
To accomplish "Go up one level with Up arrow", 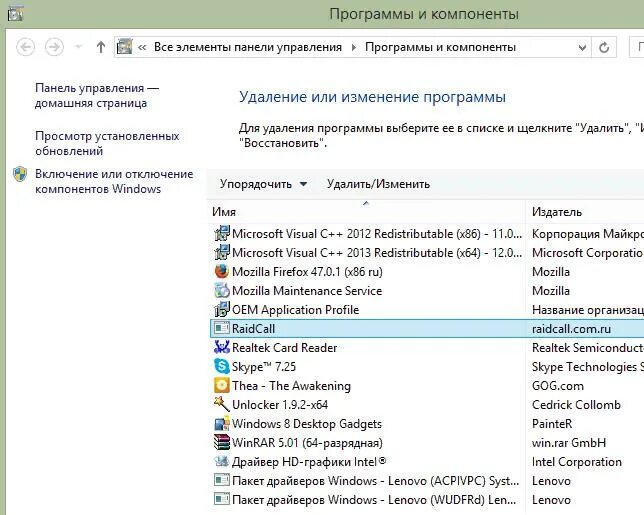I will coord(101,47).
